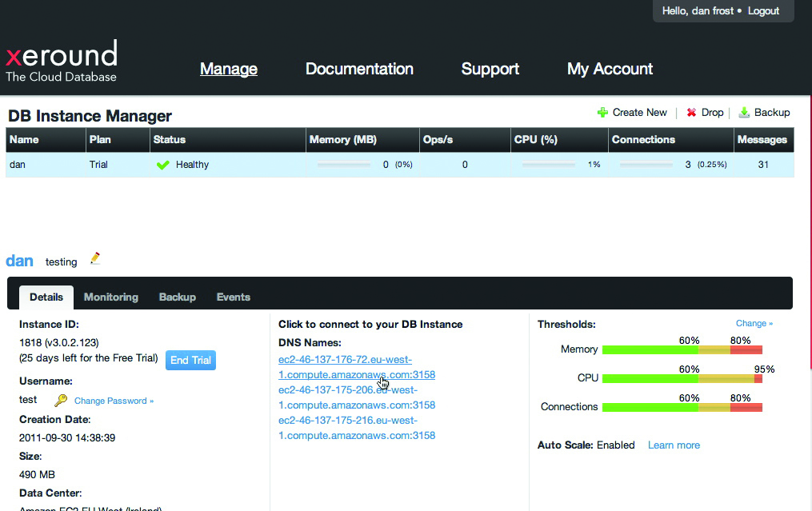Click the Ops/s column header
This screenshot has height=511, width=812.
point(465,140)
